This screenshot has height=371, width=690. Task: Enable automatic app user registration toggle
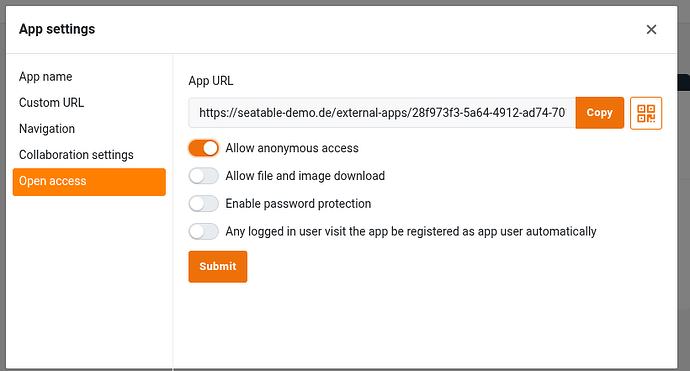click(x=204, y=231)
